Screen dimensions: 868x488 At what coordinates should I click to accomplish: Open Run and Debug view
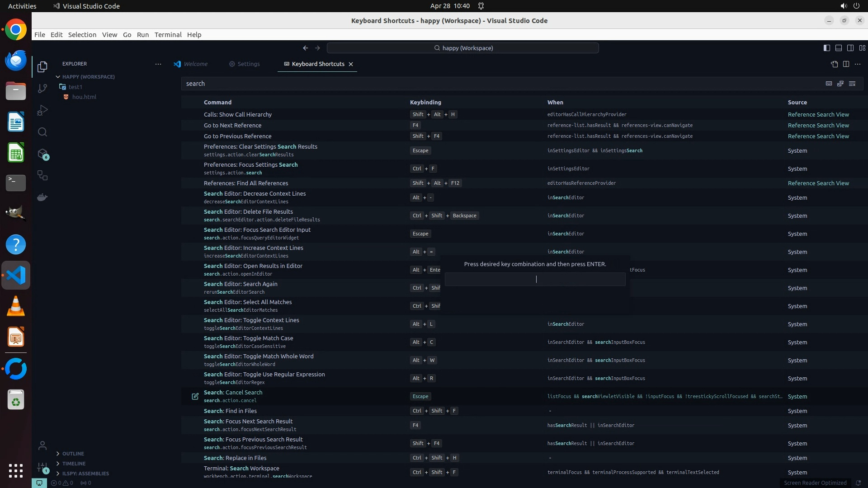click(42, 110)
